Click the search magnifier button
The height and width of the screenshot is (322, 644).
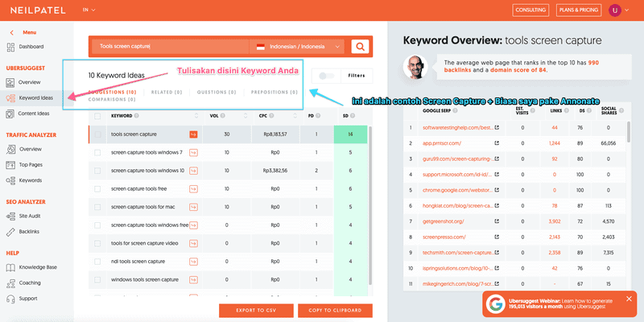point(360,47)
